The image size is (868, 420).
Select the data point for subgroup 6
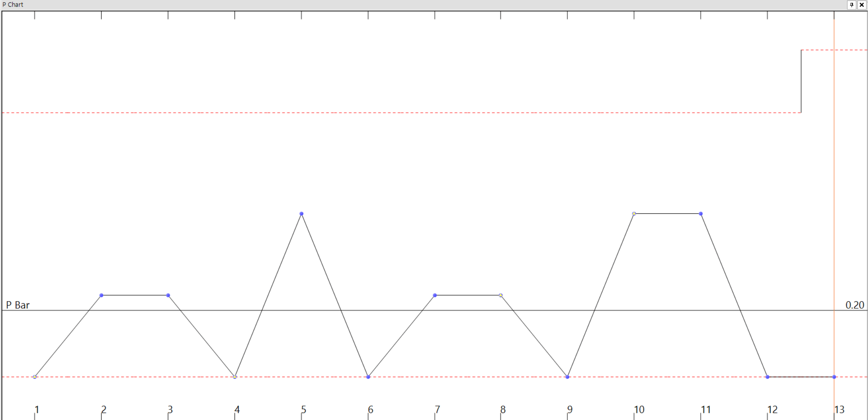point(368,377)
